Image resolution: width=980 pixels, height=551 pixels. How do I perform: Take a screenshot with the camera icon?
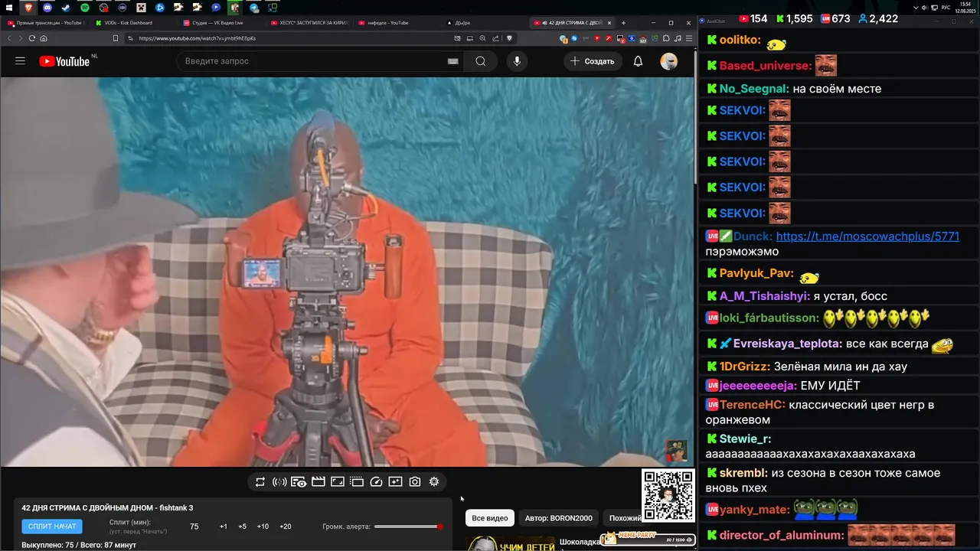414,481
